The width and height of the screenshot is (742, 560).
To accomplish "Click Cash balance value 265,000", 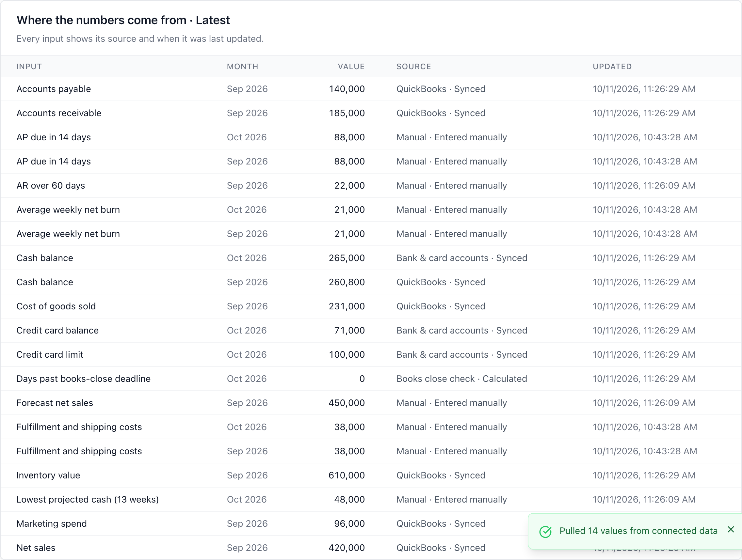I will (347, 258).
